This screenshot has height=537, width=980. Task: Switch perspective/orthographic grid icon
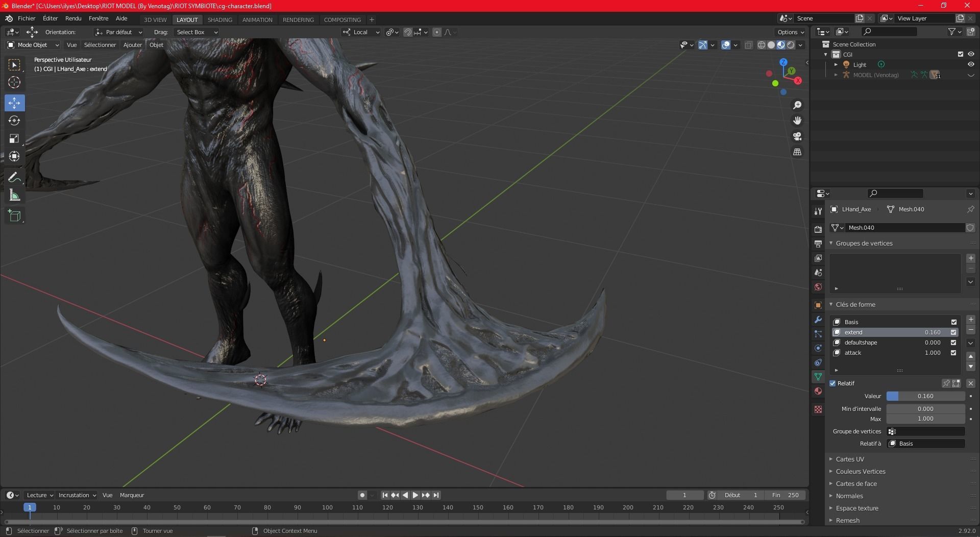797,152
